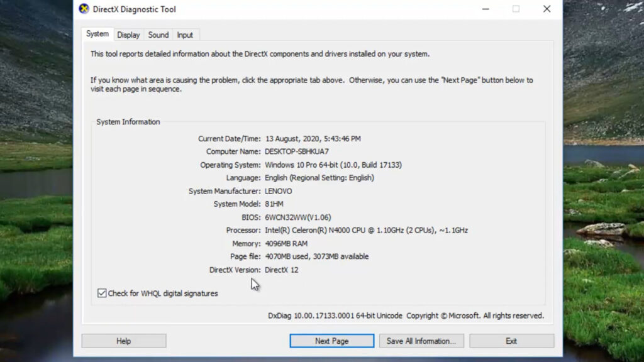This screenshot has width=644, height=362.
Task: Select the System tab
Action: (x=97, y=35)
